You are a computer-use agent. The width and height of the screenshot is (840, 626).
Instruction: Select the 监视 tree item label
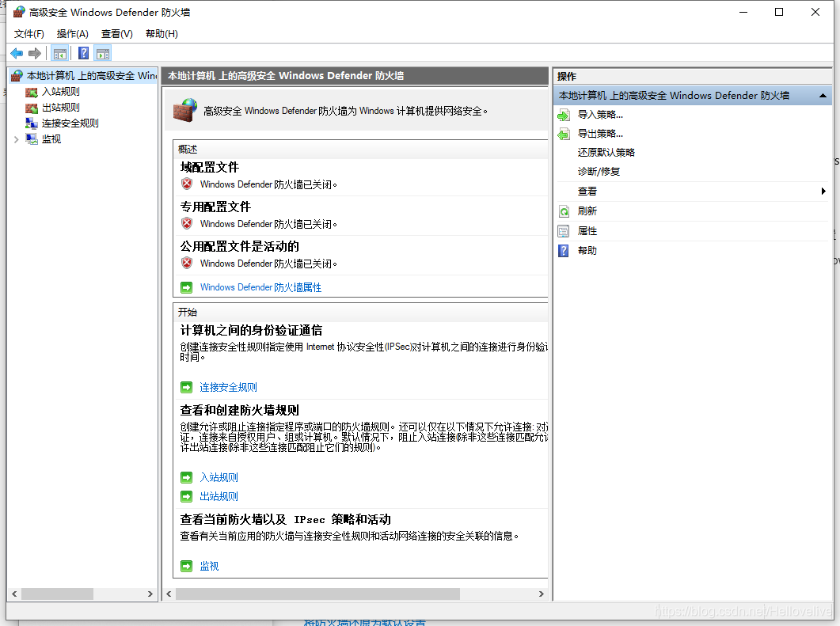point(51,139)
